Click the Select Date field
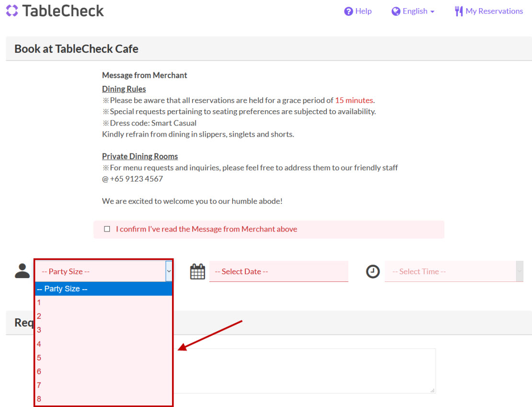This screenshot has width=532, height=407. pyautogui.click(x=278, y=271)
